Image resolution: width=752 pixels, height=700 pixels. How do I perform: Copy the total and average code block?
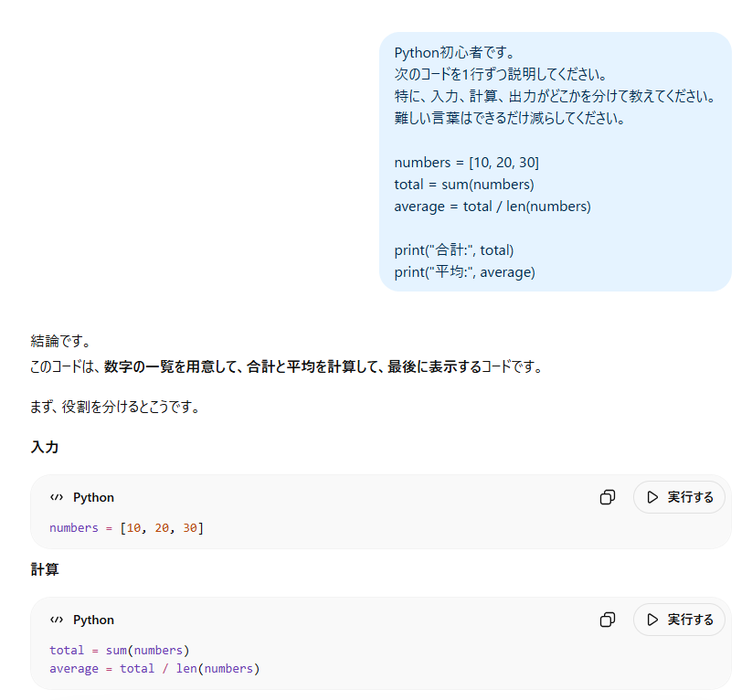click(x=607, y=620)
